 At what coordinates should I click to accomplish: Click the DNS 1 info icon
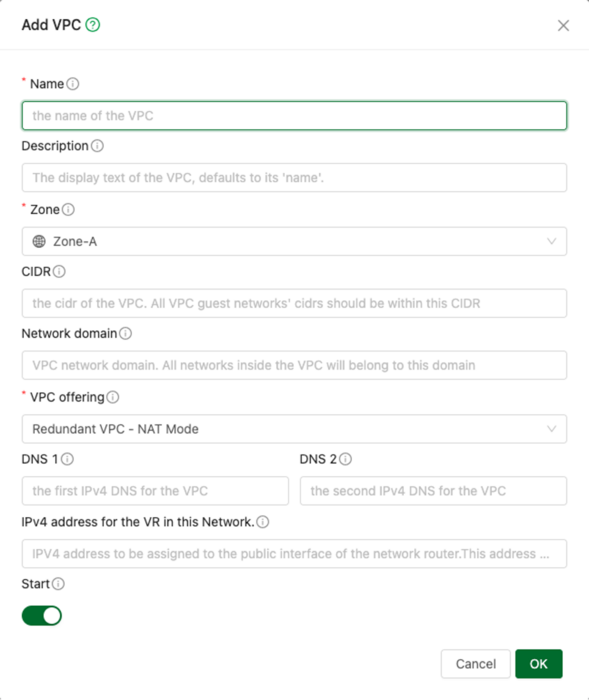pyautogui.click(x=67, y=459)
